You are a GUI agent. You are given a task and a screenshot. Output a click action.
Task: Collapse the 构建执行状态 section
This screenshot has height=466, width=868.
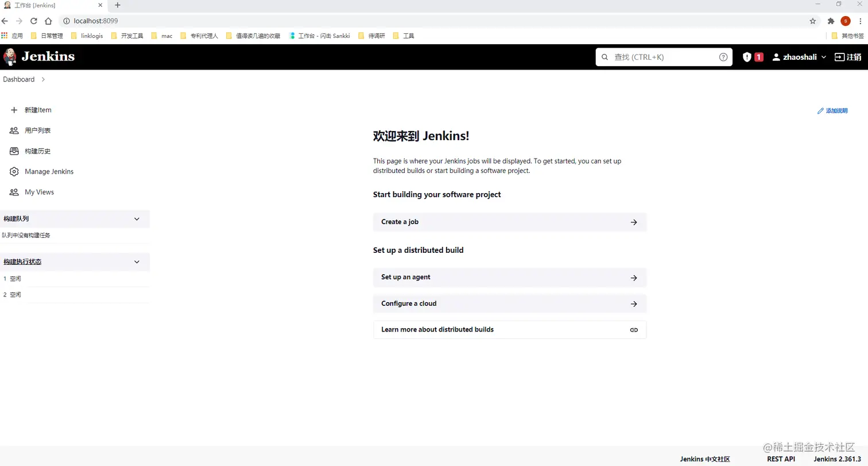137,261
